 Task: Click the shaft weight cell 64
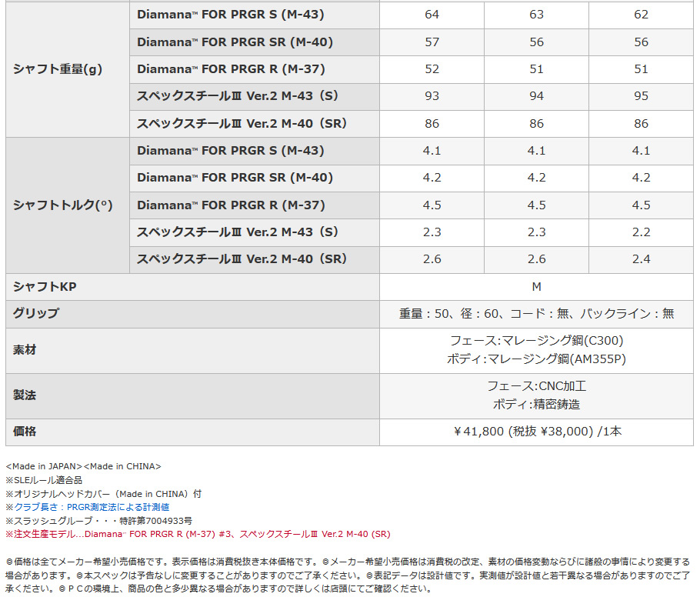click(x=432, y=15)
